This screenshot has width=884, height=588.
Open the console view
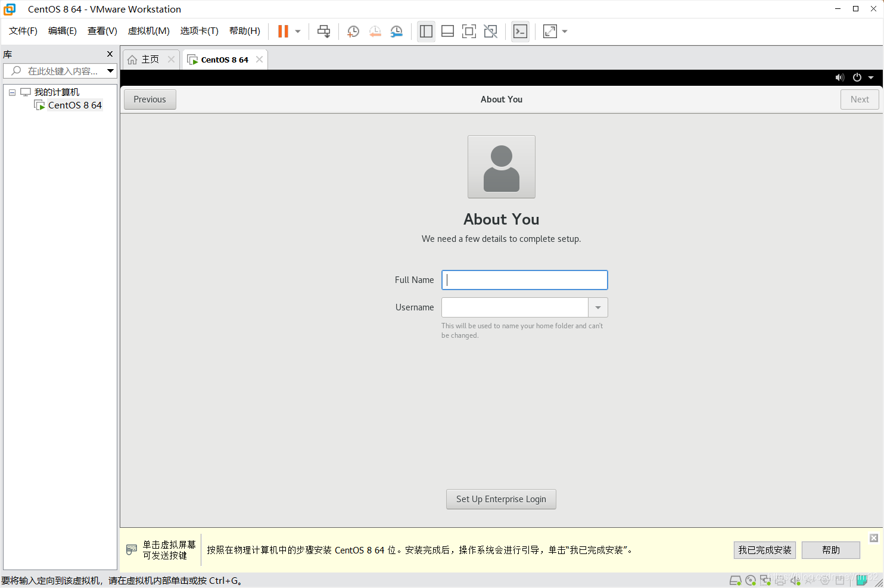click(x=520, y=32)
